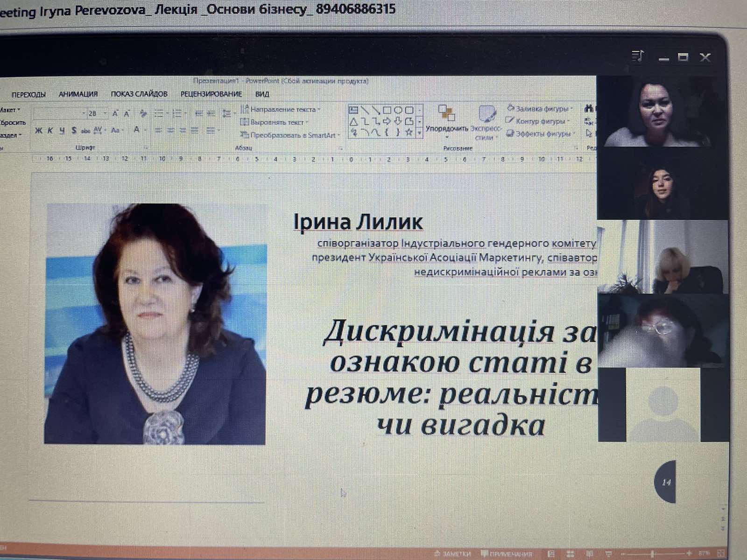Decrease font size with smaller A
747x560 pixels.
point(127,113)
